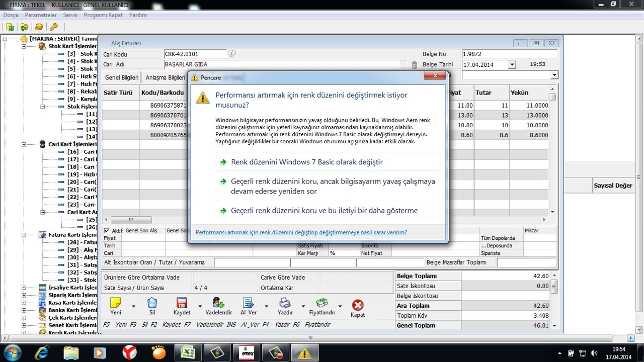Image resolution: width=644 pixels, height=362 pixels.
Task: Open Yandex browser from the taskbar
Action: point(130,352)
